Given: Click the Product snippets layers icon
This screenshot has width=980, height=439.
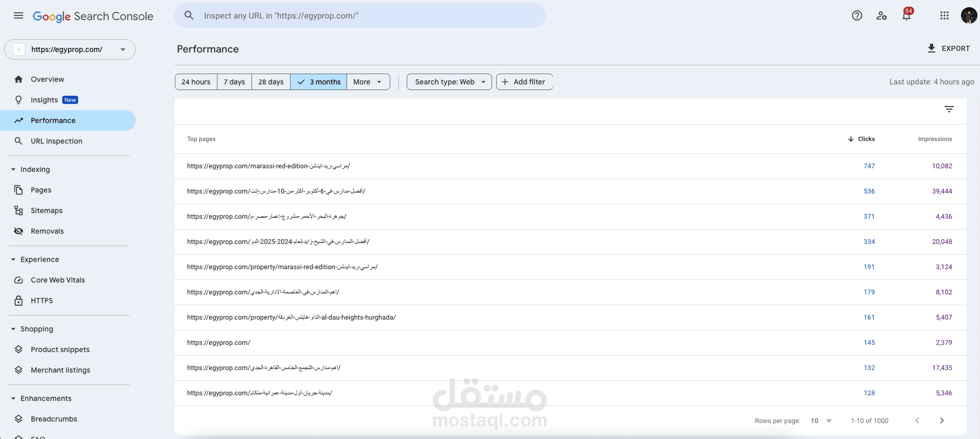Looking at the screenshot, I should [19, 349].
